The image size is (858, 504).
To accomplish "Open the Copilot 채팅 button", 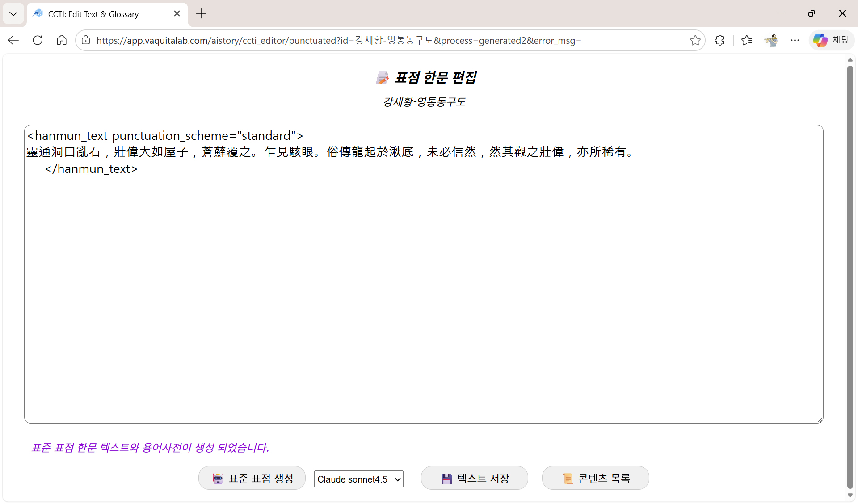I will [831, 40].
